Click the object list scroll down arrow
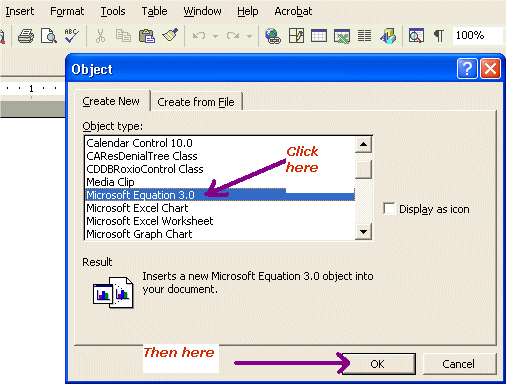 [363, 231]
